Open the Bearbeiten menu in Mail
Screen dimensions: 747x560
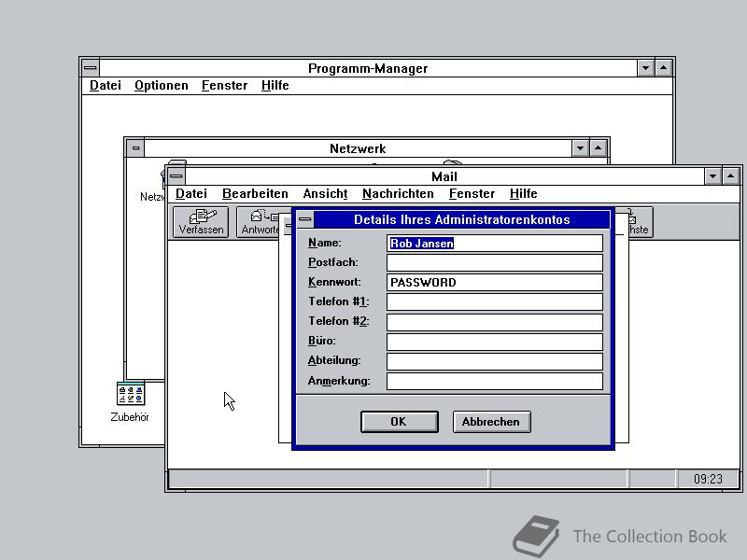(255, 193)
